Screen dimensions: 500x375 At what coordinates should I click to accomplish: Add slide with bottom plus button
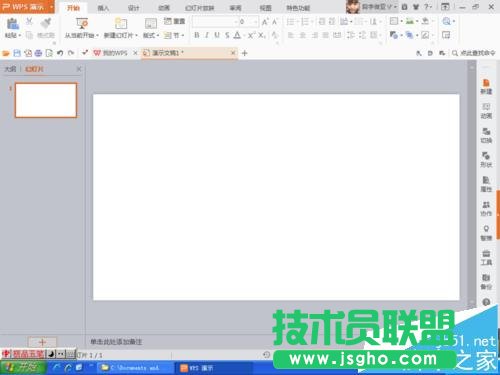coord(42,342)
